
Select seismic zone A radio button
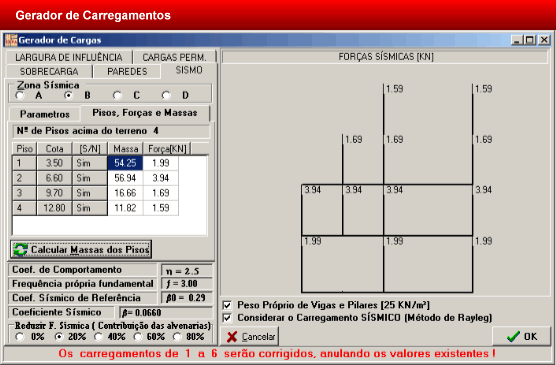(x=20, y=95)
